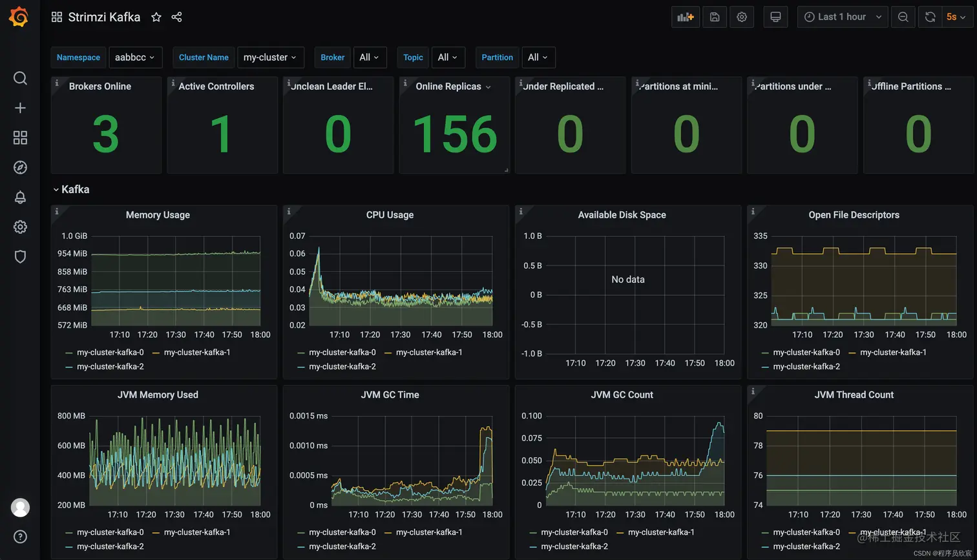Add a new panel with the toolbar icon
977x560 pixels.
[686, 17]
